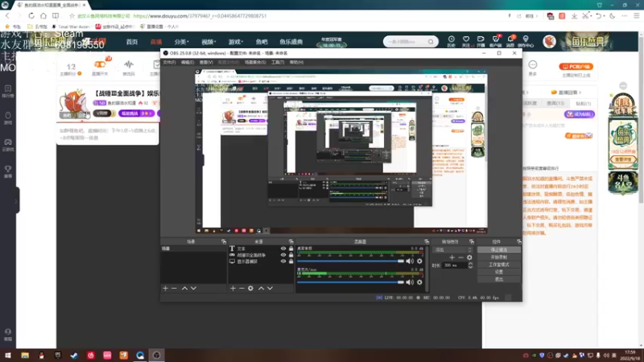Remove a transition with the Transitions minus icon
The image size is (644, 362).
tap(460, 257)
